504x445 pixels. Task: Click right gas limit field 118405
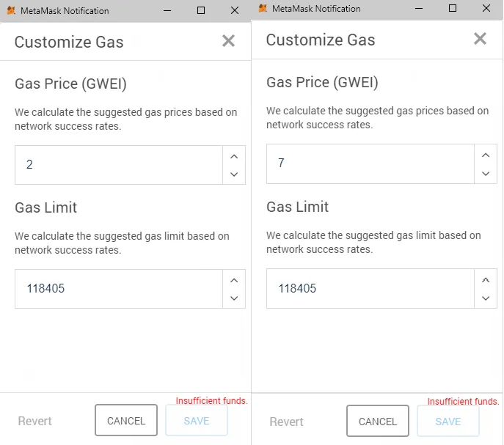coord(370,288)
